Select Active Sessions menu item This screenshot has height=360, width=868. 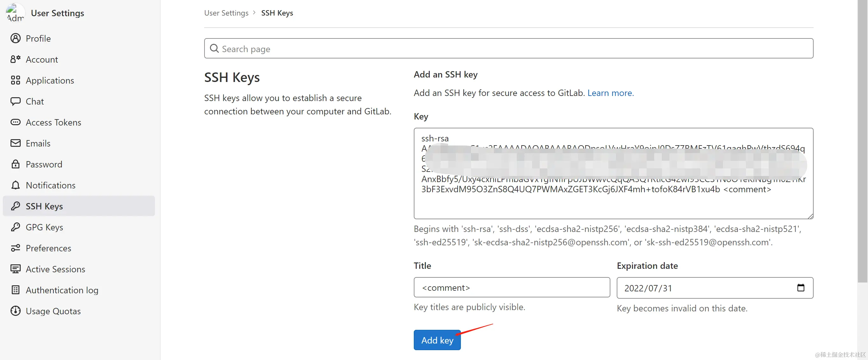55,269
